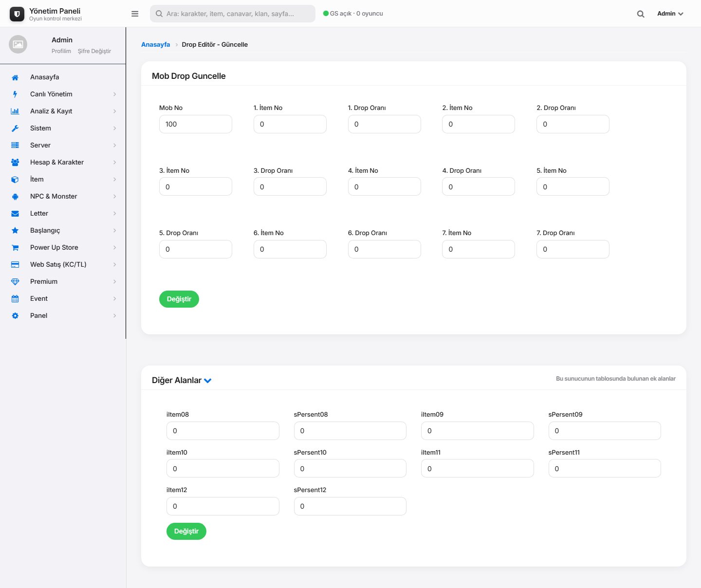This screenshot has width=701, height=588.
Task: Click the users icon for Hesap & Karakter
Action: pyautogui.click(x=15, y=162)
